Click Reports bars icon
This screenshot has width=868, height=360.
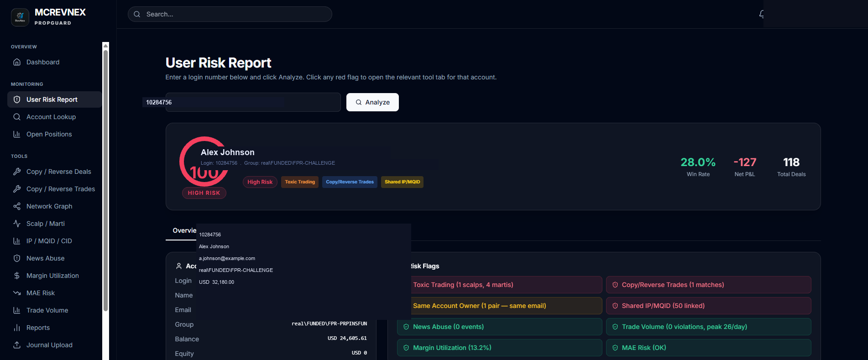[x=17, y=328]
